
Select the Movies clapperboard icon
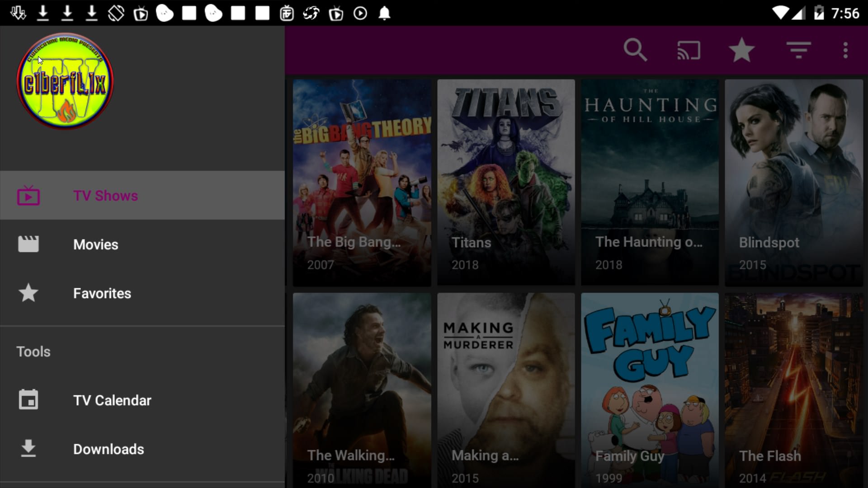[x=28, y=244]
